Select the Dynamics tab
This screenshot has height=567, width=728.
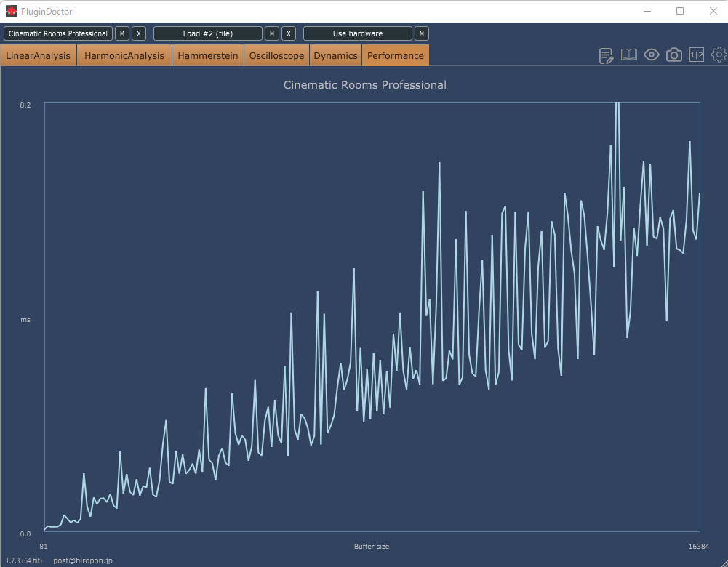pos(335,56)
